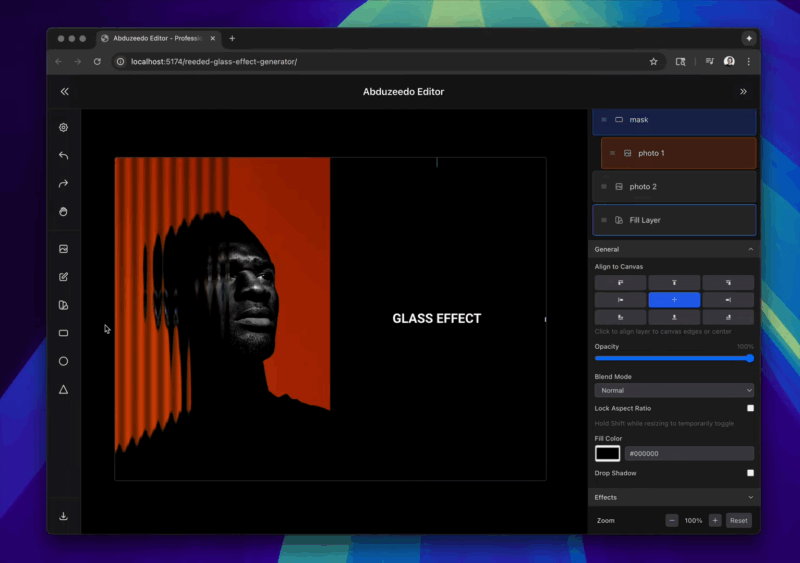Click the center align button
The image size is (800, 563).
tap(674, 300)
